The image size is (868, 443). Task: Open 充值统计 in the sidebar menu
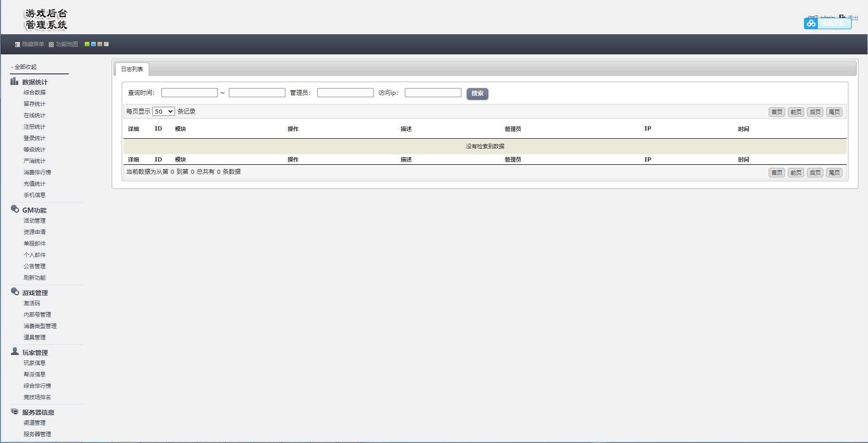click(35, 184)
